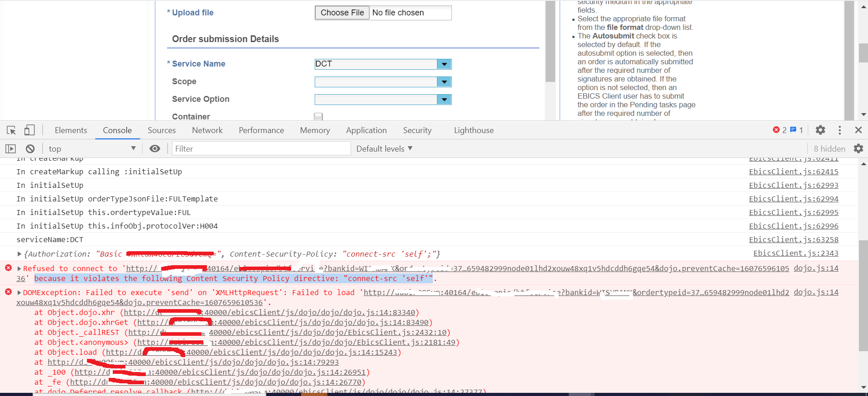Open the Performance tab
868x396 pixels.
pyautogui.click(x=261, y=130)
